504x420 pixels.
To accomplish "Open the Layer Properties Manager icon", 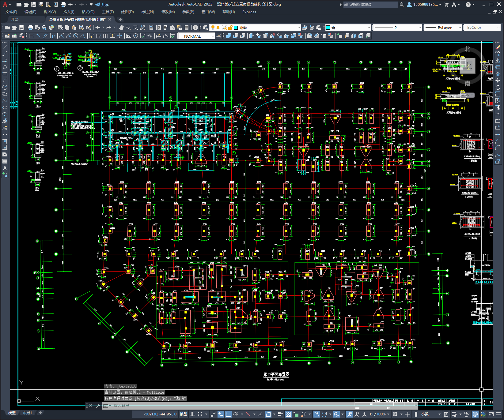I will click(x=205, y=28).
